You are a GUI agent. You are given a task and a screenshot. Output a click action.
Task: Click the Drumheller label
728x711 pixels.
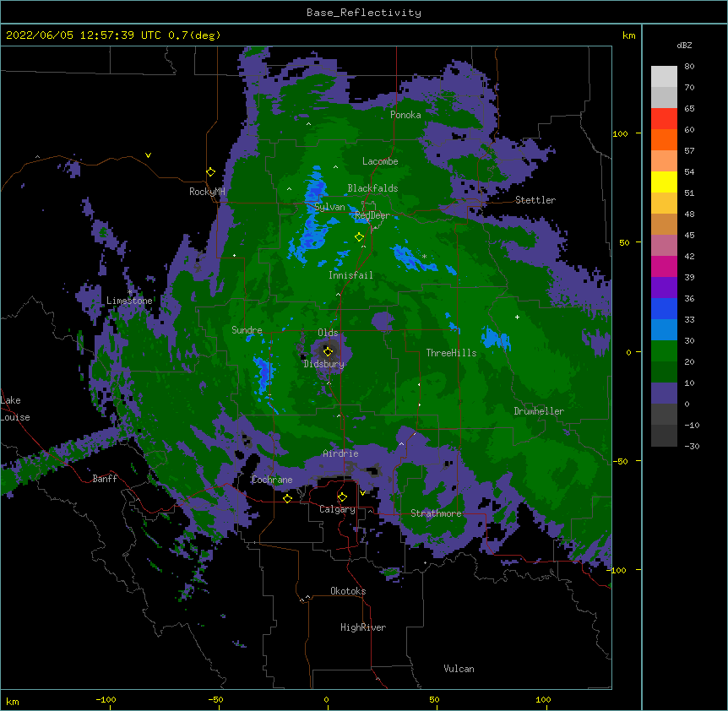coord(539,411)
